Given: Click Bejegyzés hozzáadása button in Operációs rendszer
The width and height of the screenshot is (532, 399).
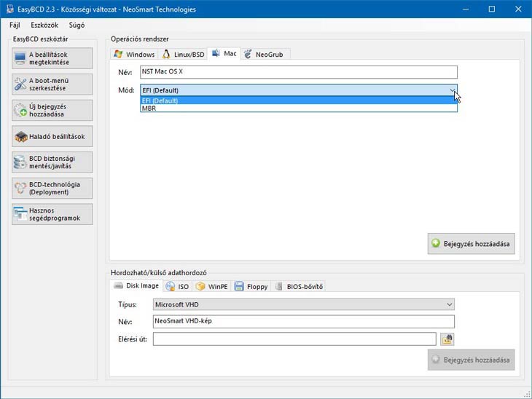Looking at the screenshot, I should [x=471, y=244].
